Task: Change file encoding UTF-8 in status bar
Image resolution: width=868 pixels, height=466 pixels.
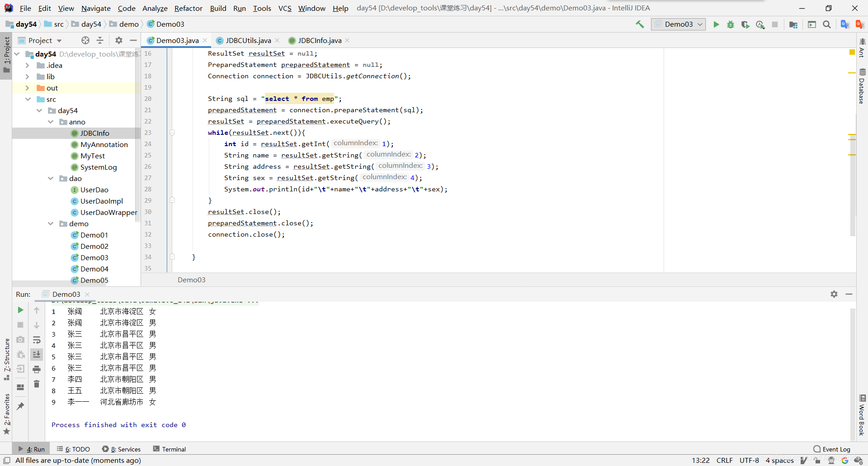Action: pyautogui.click(x=749, y=461)
